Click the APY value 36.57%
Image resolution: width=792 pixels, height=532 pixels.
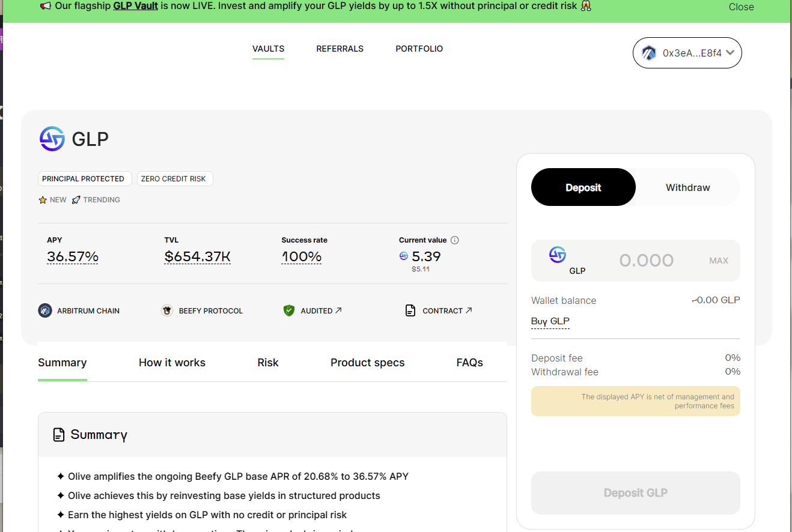pyautogui.click(x=73, y=257)
